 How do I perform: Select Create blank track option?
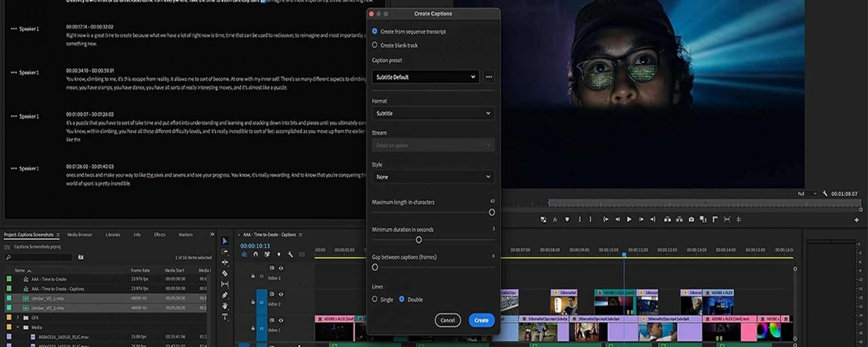tap(375, 45)
